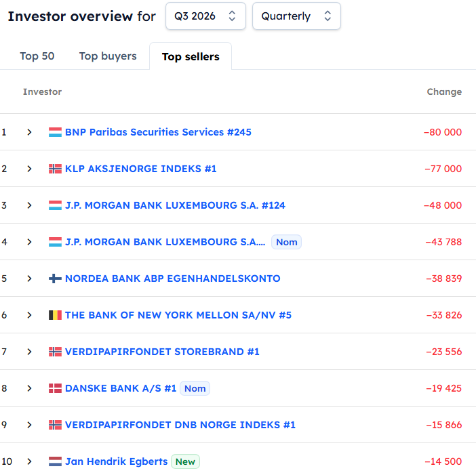Click the −23 556 change value

point(444,352)
